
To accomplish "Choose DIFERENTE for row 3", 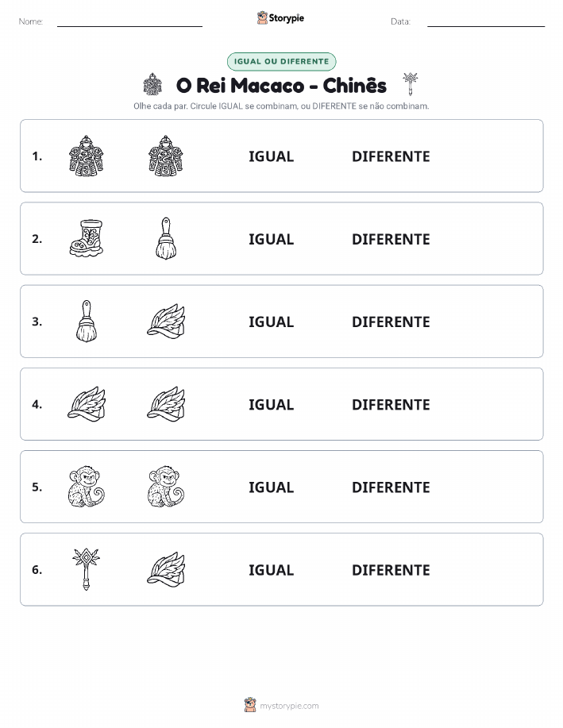I will (x=391, y=322).
